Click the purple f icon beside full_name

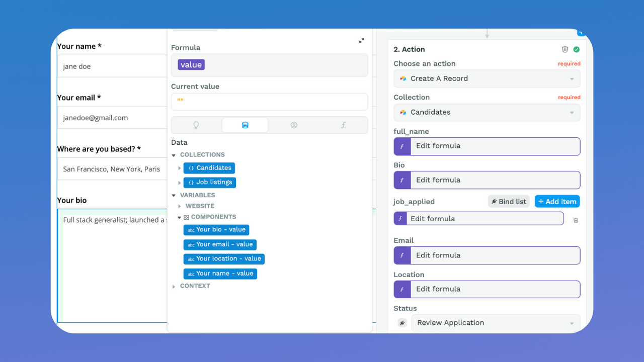coord(402,146)
